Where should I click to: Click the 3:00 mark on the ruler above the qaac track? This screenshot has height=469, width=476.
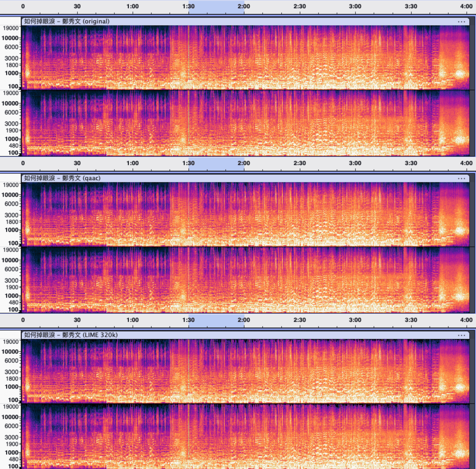coord(355,163)
